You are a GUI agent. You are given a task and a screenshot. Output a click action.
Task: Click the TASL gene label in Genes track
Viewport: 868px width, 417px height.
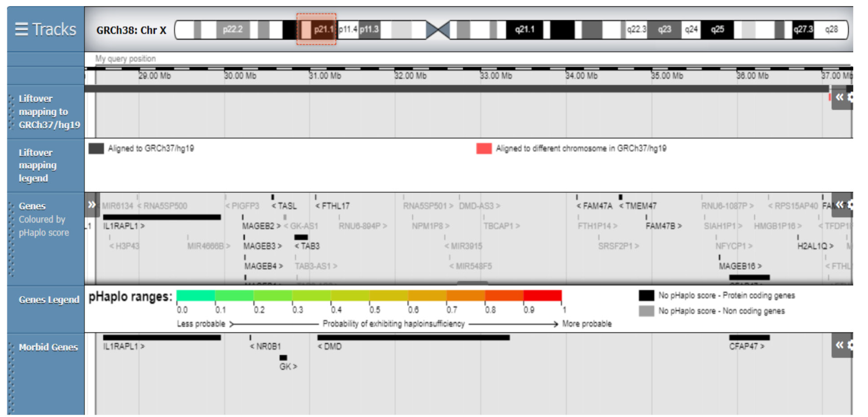284,206
